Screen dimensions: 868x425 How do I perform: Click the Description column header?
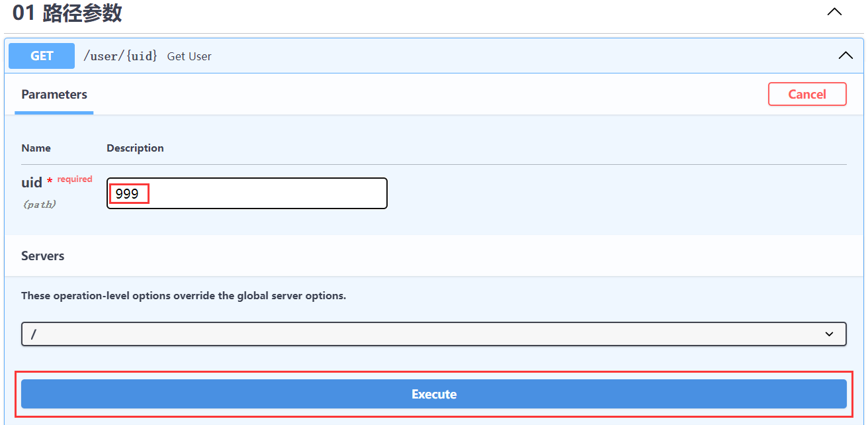[135, 148]
